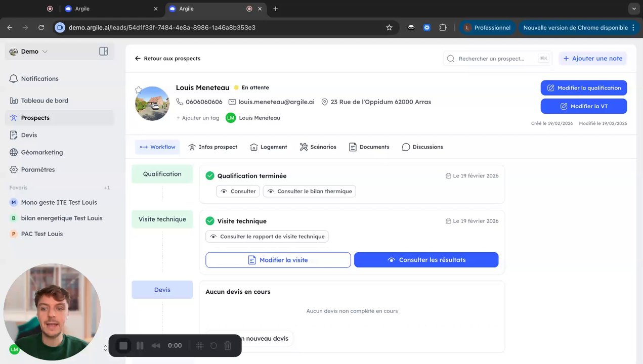
Task: Delete the recording with trash icon
Action: click(x=228, y=346)
